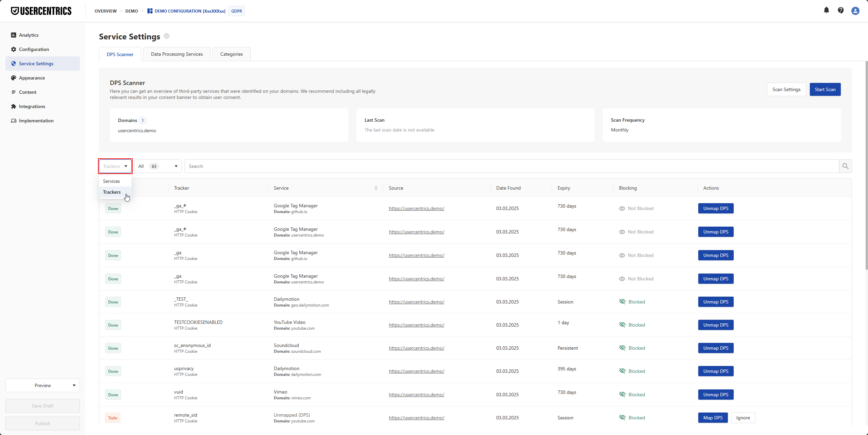Image resolution: width=868 pixels, height=435 pixels.
Task: Open Appearance in the sidebar
Action: pyautogui.click(x=43, y=78)
